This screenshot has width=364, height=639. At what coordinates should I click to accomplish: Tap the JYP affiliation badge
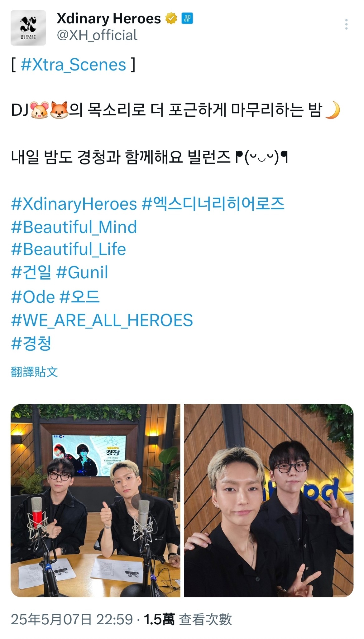[187, 19]
